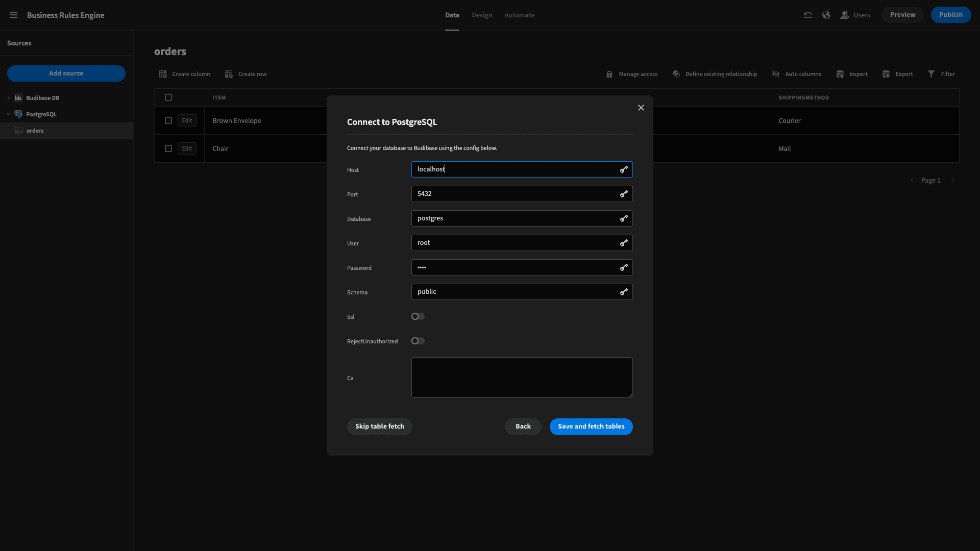Go to previous page arrow

(x=912, y=180)
